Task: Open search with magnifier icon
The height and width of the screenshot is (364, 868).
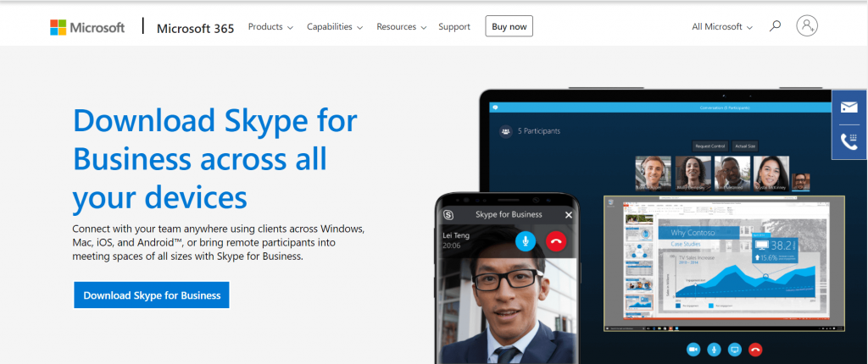Action: pyautogui.click(x=775, y=26)
